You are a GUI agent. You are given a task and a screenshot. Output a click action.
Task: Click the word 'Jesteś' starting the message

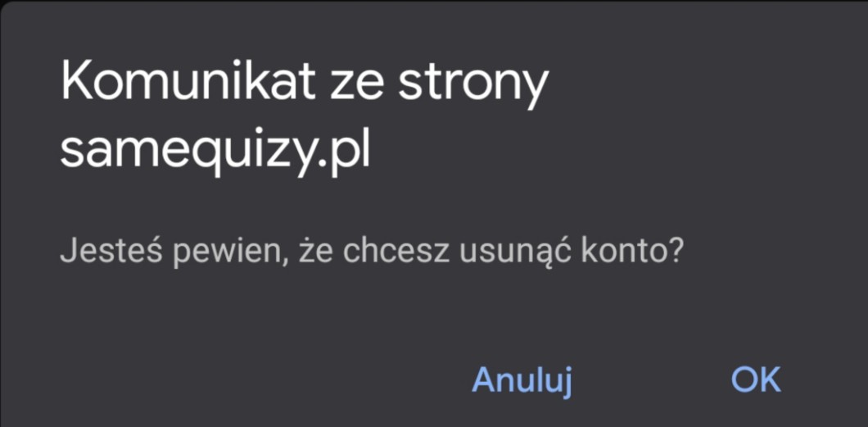111,252
